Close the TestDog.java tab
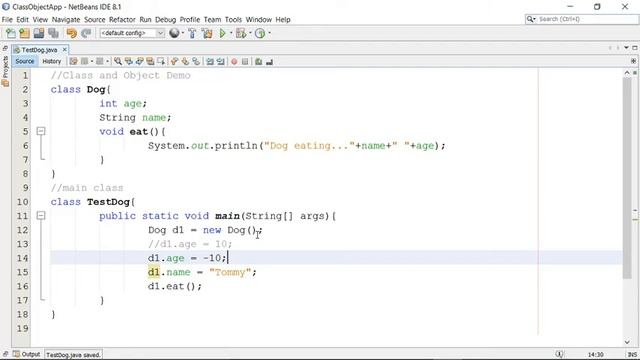Viewport: 640px width, 360px height. pyautogui.click(x=64, y=49)
